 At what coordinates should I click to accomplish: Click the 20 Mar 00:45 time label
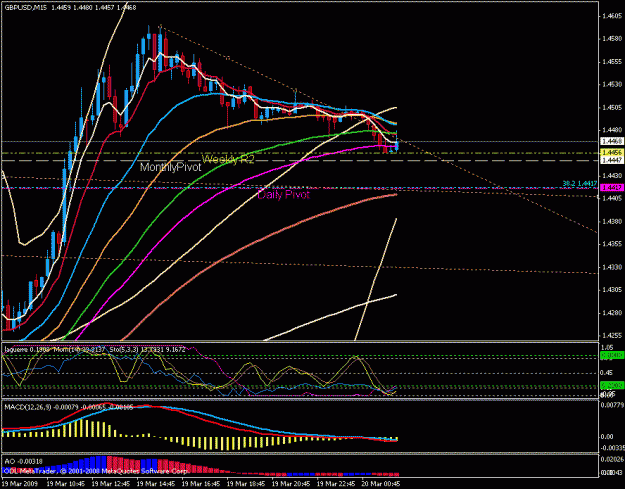coord(381,483)
